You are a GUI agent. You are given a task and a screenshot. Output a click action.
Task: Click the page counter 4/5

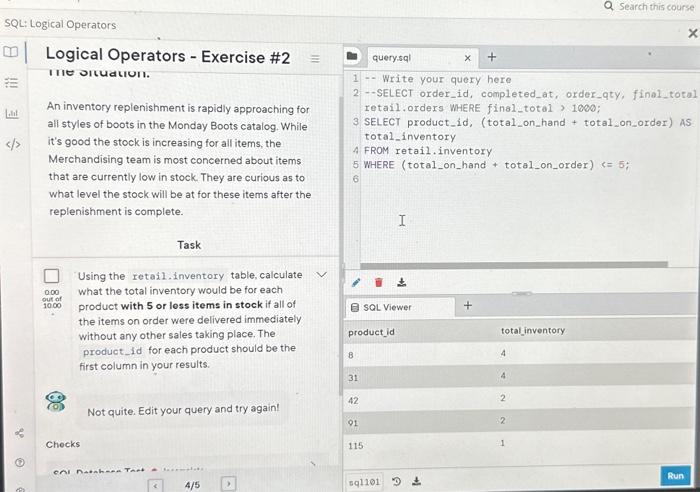click(x=192, y=485)
